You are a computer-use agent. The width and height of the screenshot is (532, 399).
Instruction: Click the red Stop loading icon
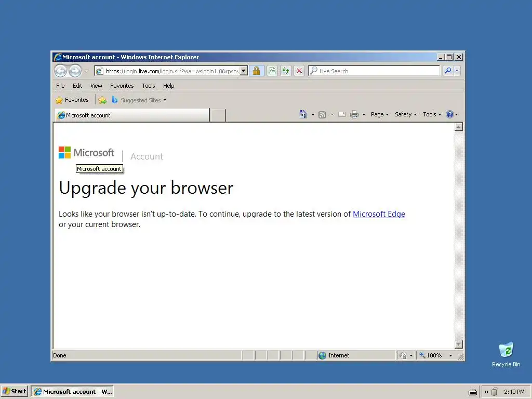(299, 71)
